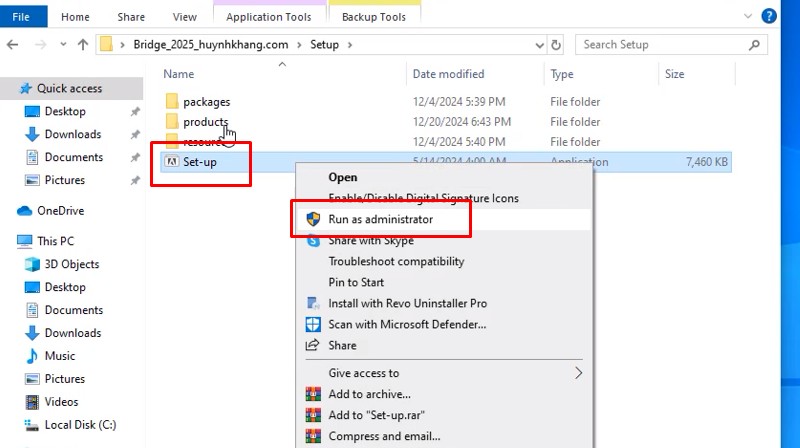Click the Skype icon in context menu
The image size is (800, 448).
(313, 241)
